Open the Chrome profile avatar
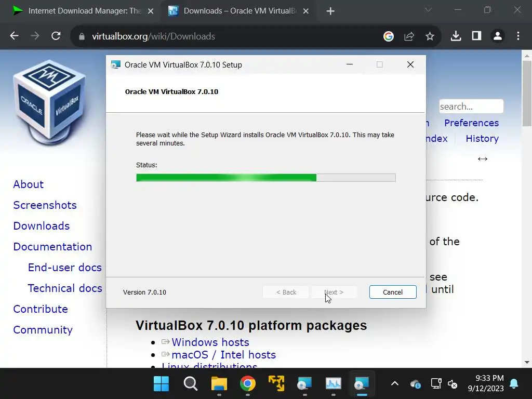This screenshot has width=532, height=399. (498, 36)
